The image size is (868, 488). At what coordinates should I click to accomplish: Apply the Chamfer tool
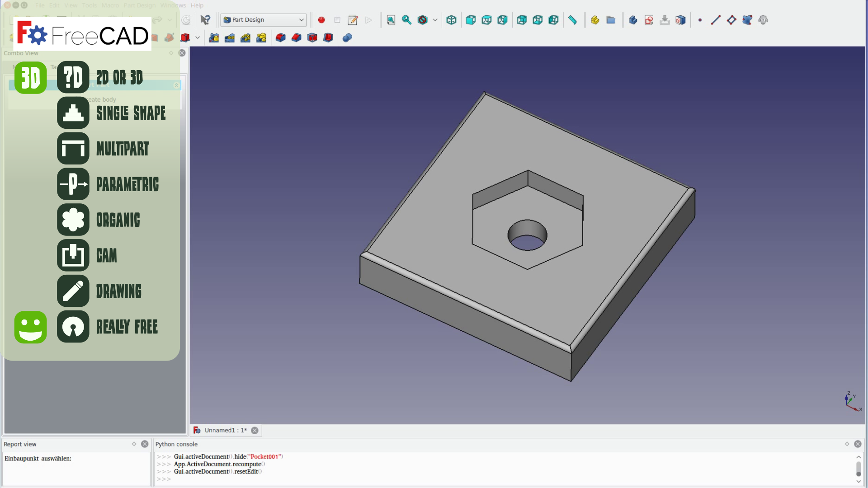[x=297, y=38]
